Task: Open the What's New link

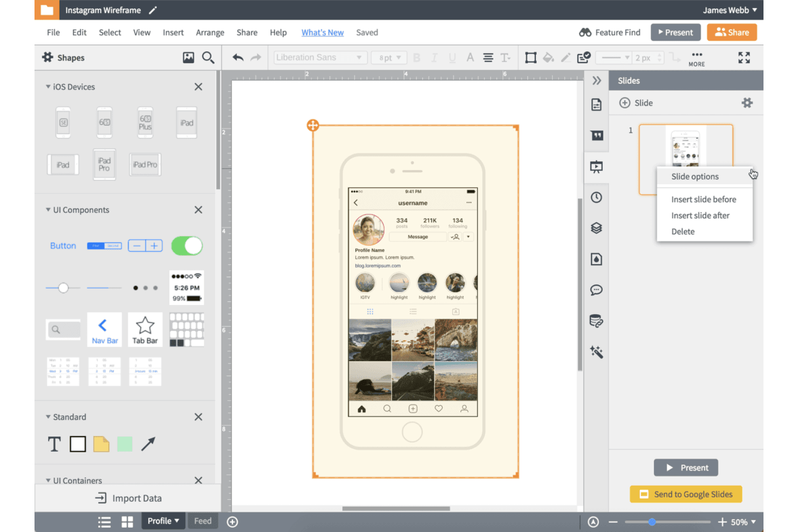Action: tap(322, 32)
